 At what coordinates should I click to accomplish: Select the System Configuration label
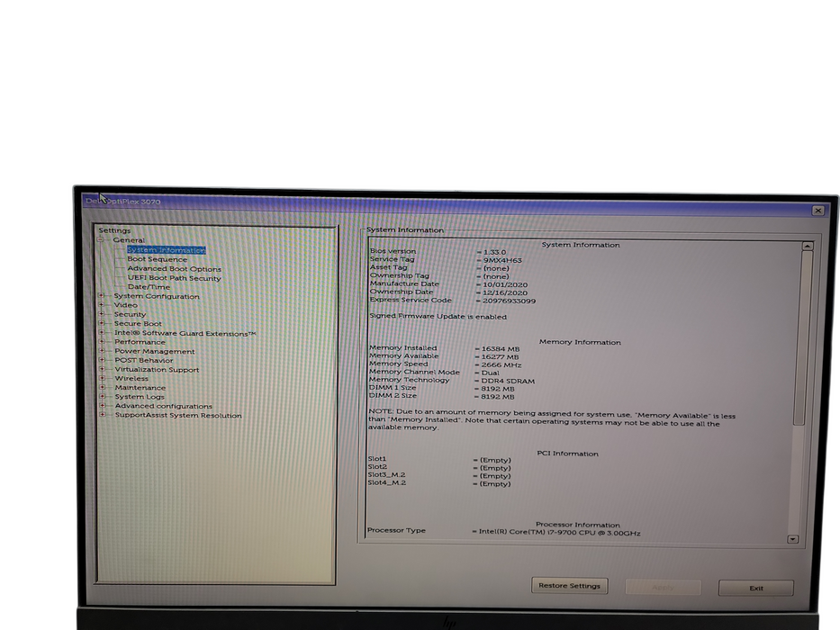[157, 296]
